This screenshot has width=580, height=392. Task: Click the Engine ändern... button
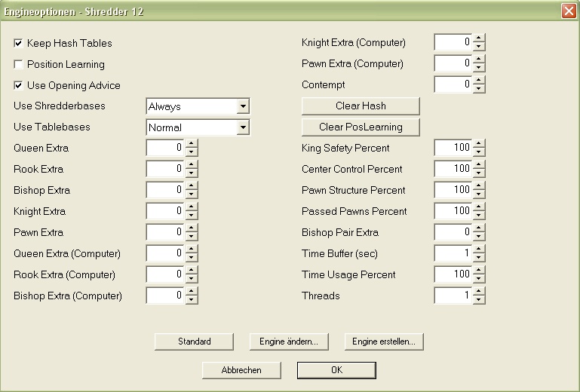[x=289, y=341]
